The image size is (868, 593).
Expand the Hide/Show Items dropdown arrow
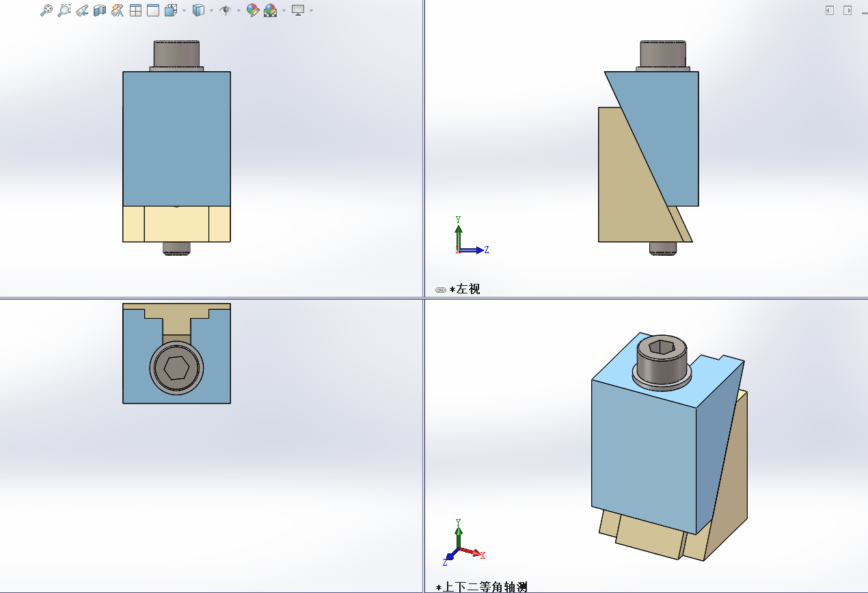[x=238, y=11]
